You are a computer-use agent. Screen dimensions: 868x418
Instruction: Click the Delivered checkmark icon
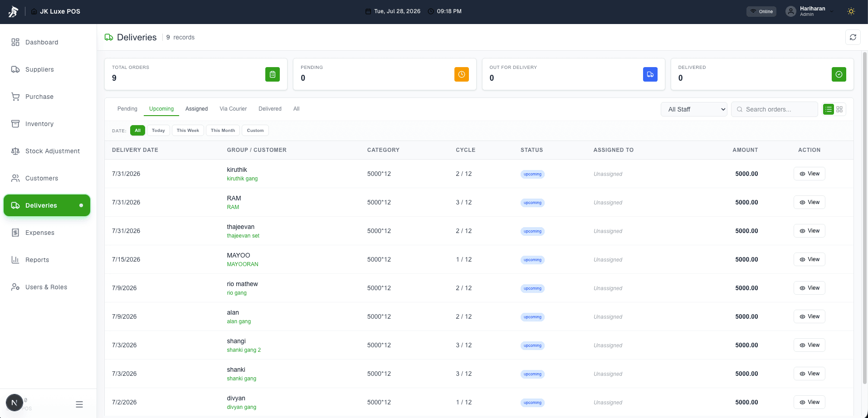pos(839,74)
